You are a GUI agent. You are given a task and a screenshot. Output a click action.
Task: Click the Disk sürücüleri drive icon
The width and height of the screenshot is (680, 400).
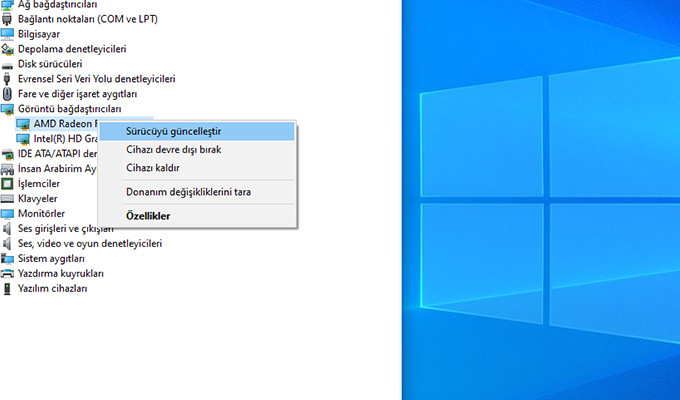click(7, 66)
